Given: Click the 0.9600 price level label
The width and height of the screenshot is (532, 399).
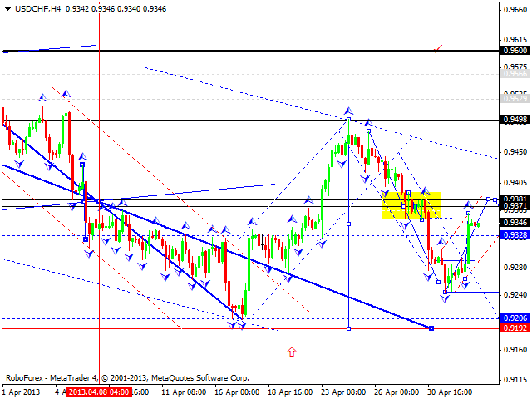Looking at the screenshot, I should pyautogui.click(x=513, y=50).
